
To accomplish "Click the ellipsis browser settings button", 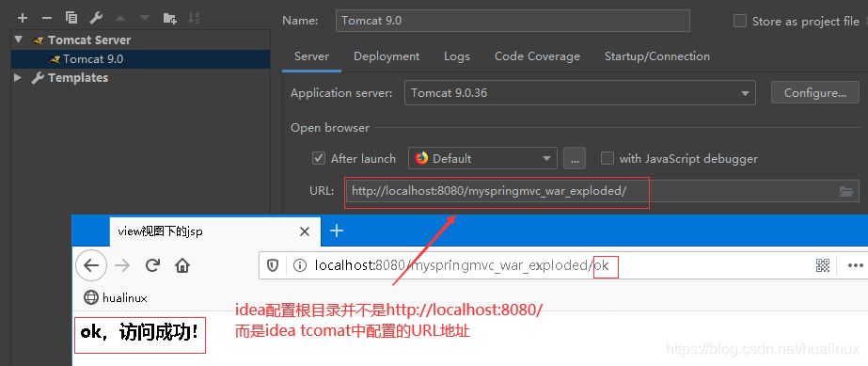I will point(575,158).
